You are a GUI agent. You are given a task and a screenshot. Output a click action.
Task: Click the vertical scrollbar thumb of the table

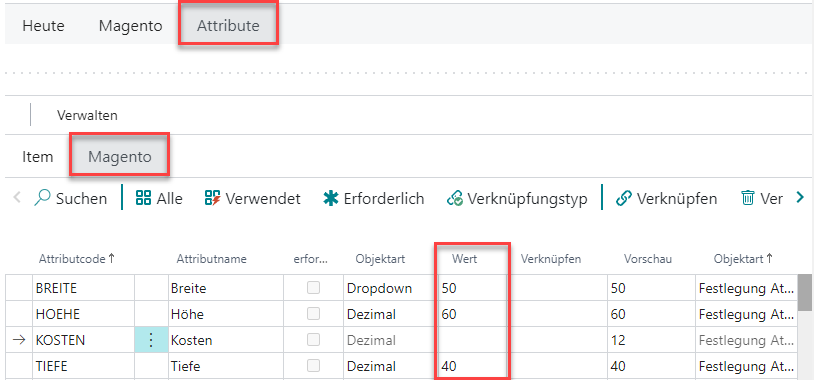click(x=805, y=292)
